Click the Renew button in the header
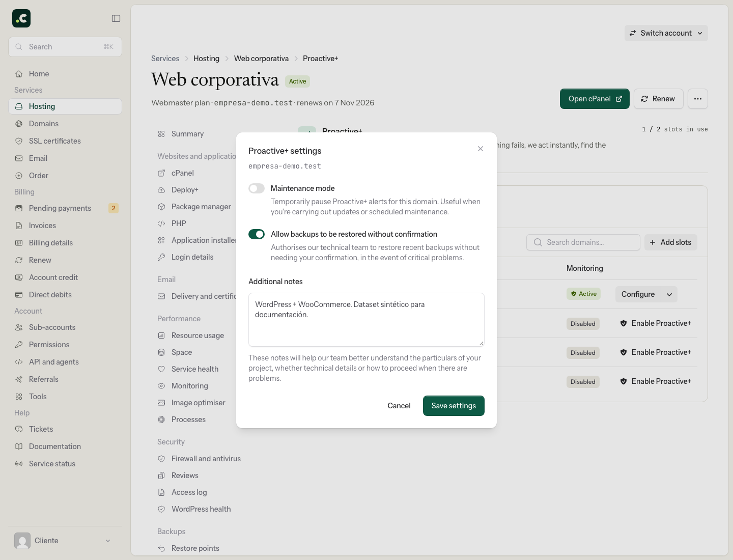 coord(658,99)
